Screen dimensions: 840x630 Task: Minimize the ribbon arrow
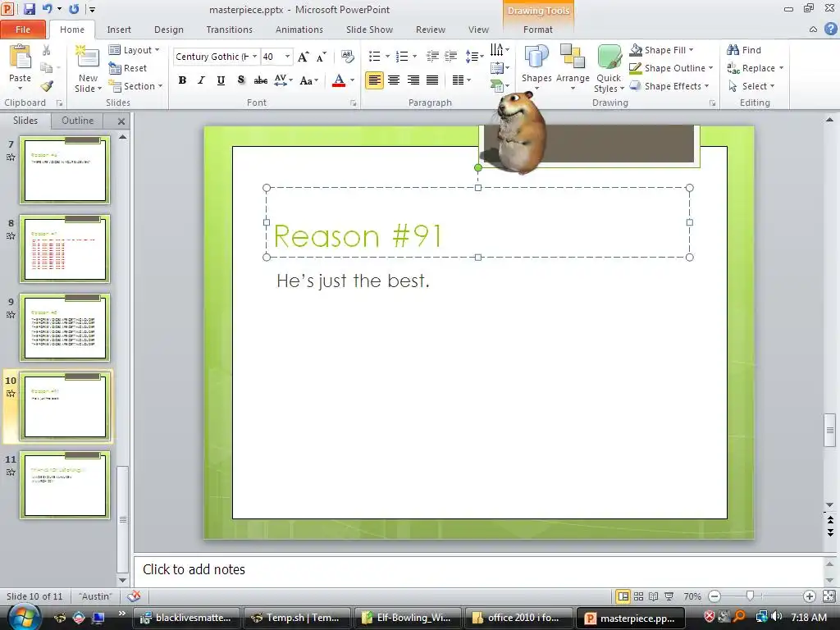click(813, 30)
